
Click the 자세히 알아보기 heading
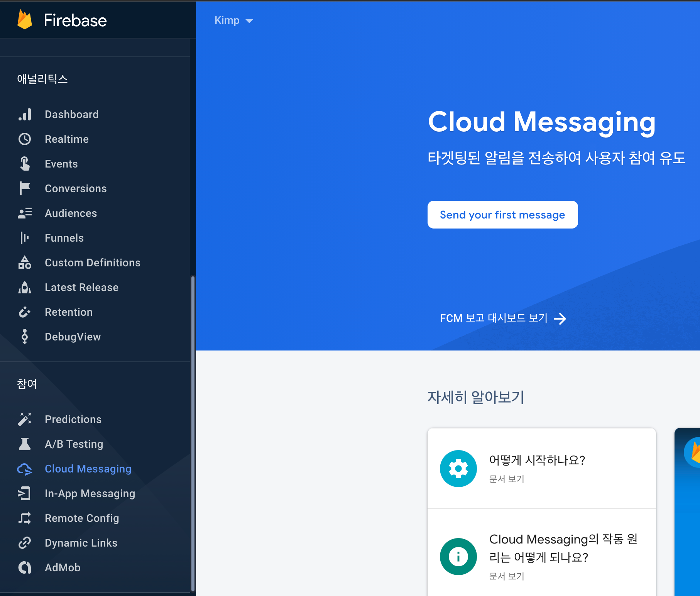click(x=476, y=397)
